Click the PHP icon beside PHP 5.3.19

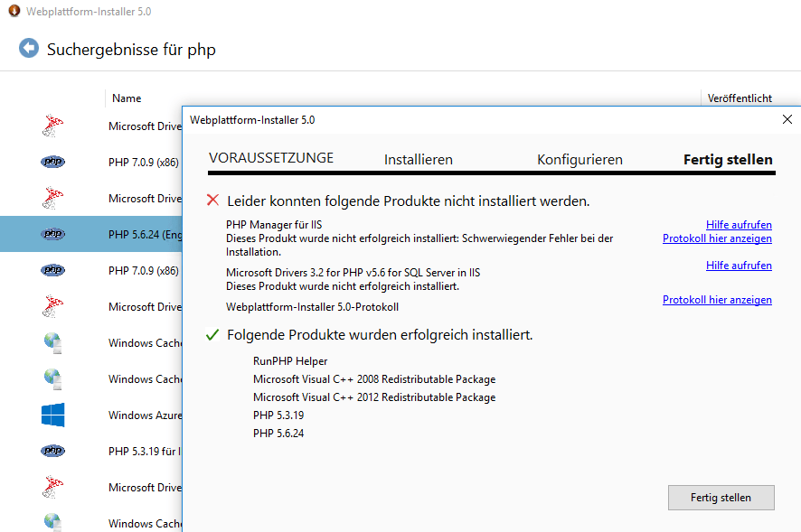tap(52, 451)
